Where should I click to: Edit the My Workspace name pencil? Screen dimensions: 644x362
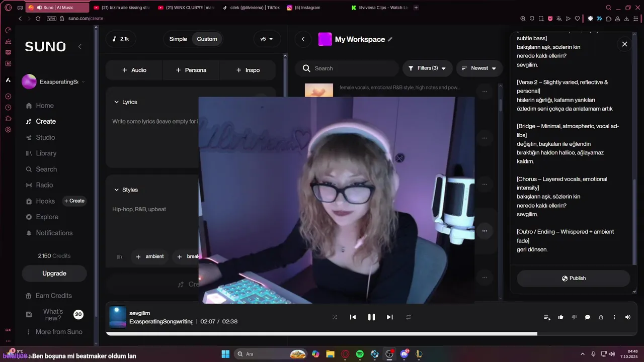(390, 39)
